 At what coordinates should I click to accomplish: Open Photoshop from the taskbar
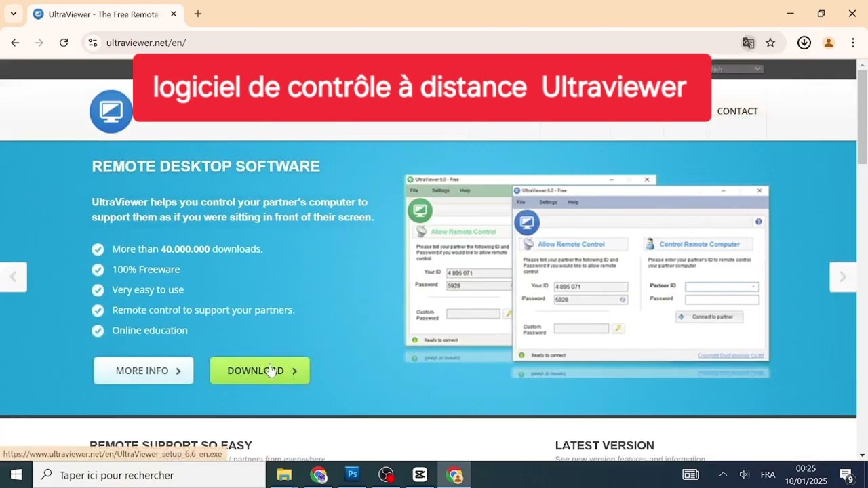pyautogui.click(x=352, y=474)
